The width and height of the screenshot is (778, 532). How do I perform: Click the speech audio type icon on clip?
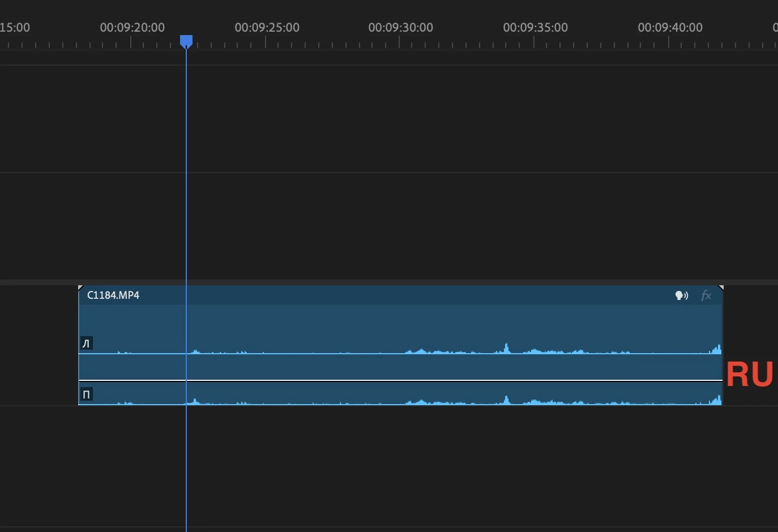click(682, 295)
